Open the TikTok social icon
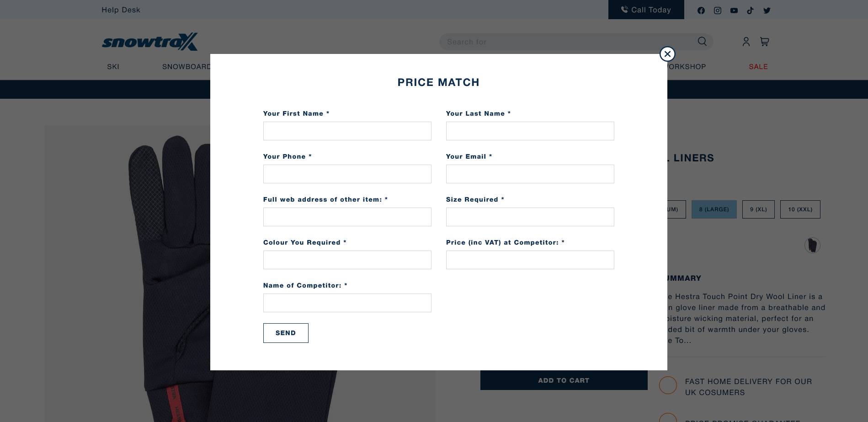The image size is (868, 422). [751, 11]
